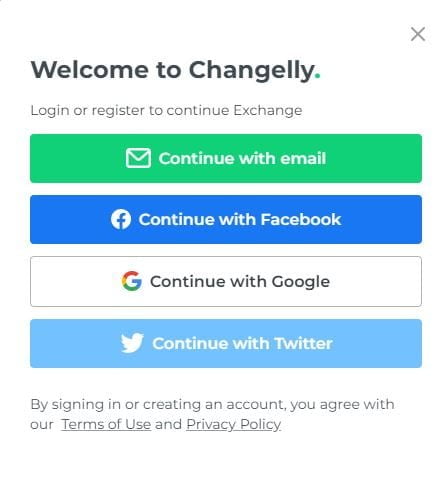
Task: Click the Welcome to Changelly heading
Action: point(175,70)
